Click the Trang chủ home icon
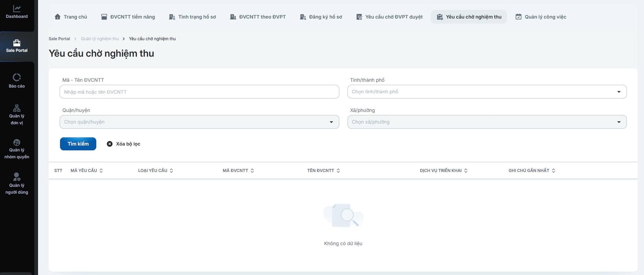 58,17
